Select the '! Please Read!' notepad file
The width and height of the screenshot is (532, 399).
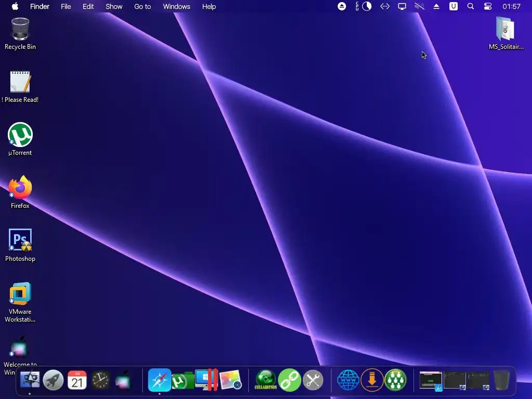(x=20, y=87)
